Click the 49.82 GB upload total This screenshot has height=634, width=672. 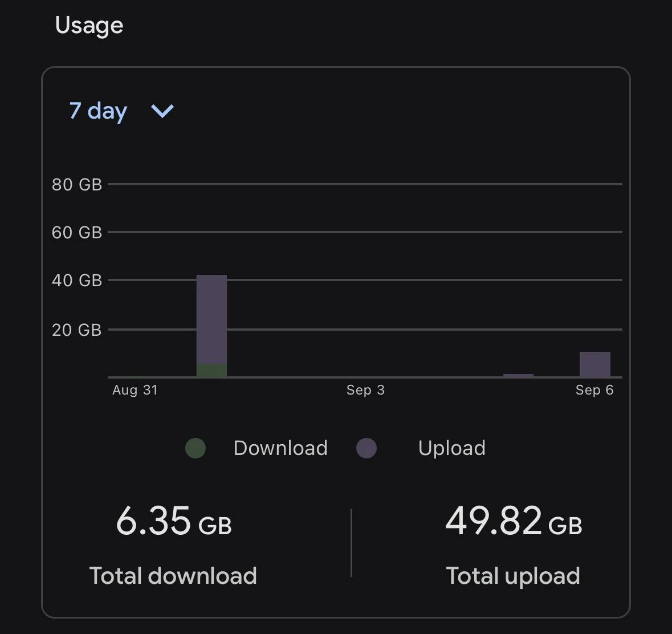click(514, 521)
